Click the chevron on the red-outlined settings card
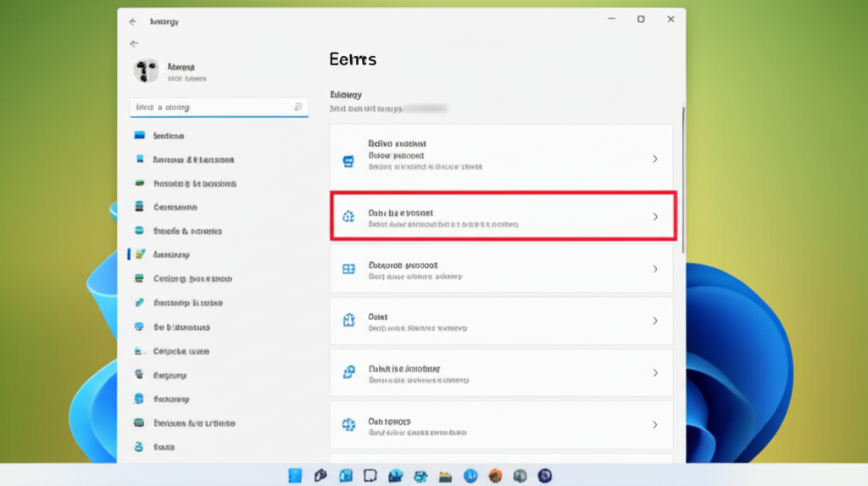The width and height of the screenshot is (868, 486). click(x=654, y=216)
